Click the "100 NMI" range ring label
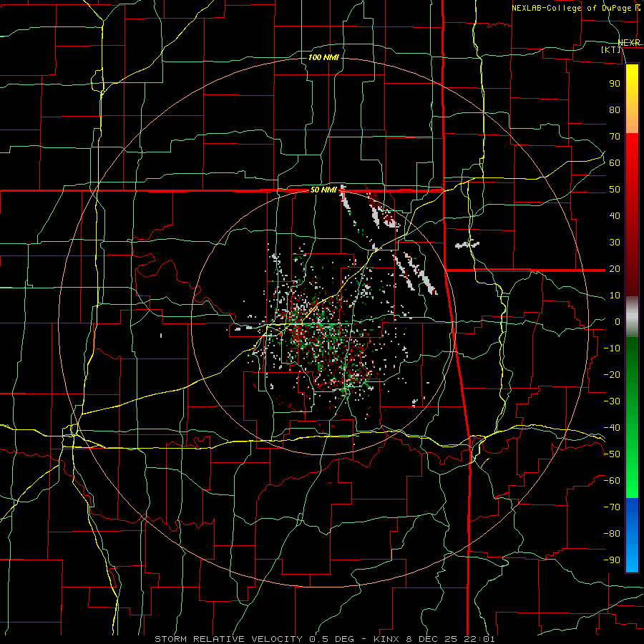Image resolution: width=644 pixels, height=644 pixels. click(x=323, y=57)
